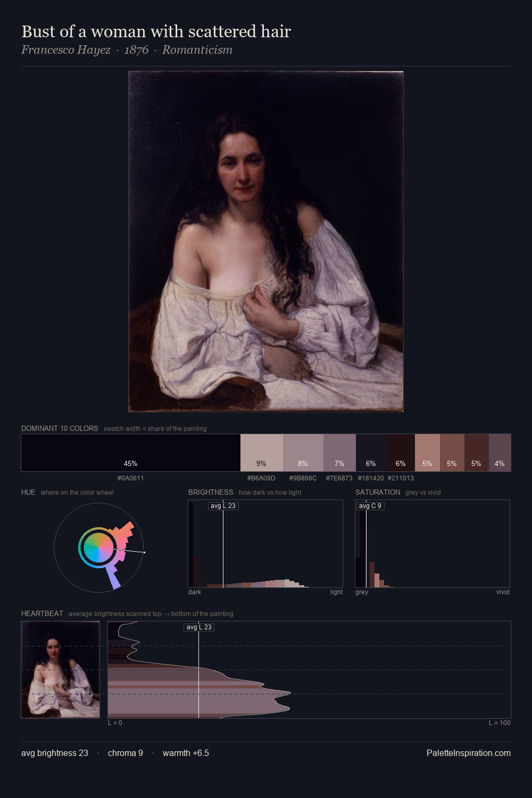Click hex code #B6A09D
532x798 pixels.
coord(261,478)
